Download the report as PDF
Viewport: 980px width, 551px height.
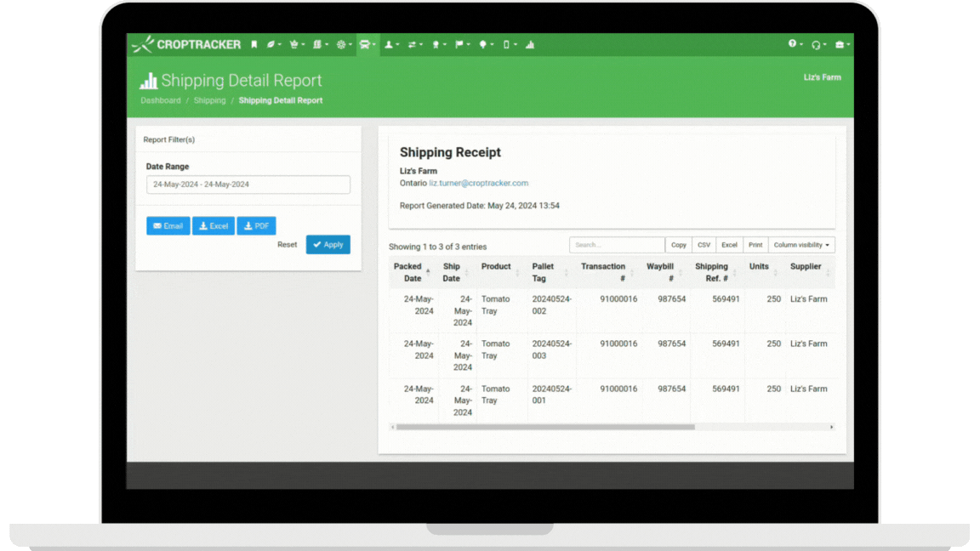tap(256, 226)
